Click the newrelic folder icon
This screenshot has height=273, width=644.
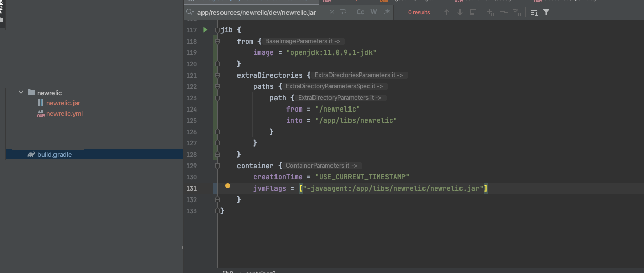click(31, 93)
